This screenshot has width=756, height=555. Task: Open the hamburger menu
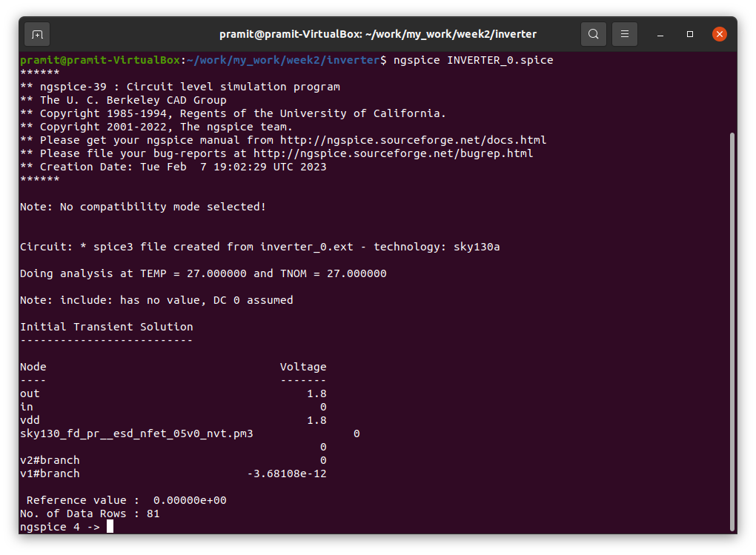(x=624, y=34)
